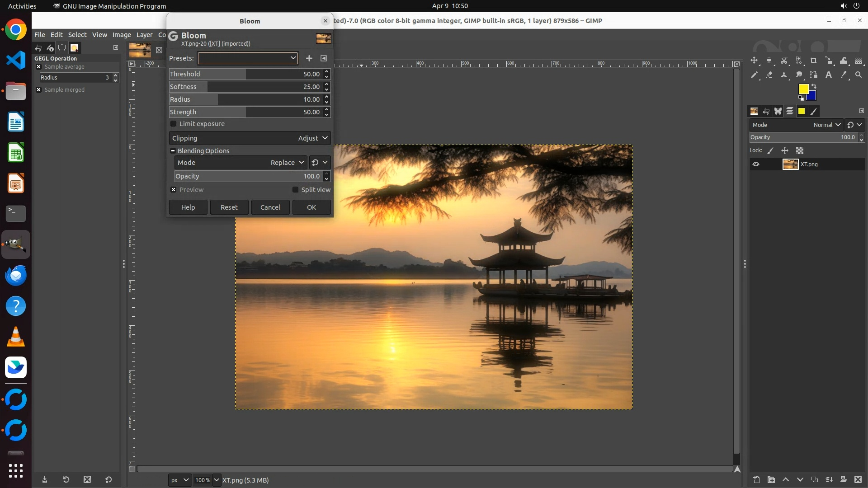Select the Crop tool
Viewport: 868px width, 488px height.
pos(813,61)
